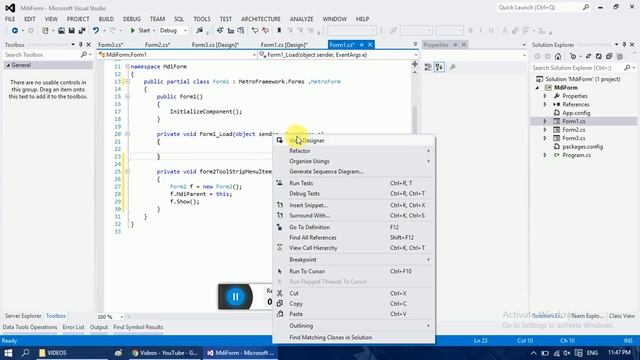
Task: Click the Save toolbar icon
Action: (71, 31)
